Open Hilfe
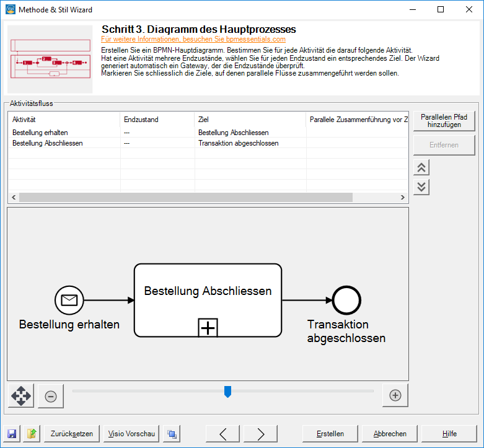The width and height of the screenshot is (484, 448). coord(449,434)
